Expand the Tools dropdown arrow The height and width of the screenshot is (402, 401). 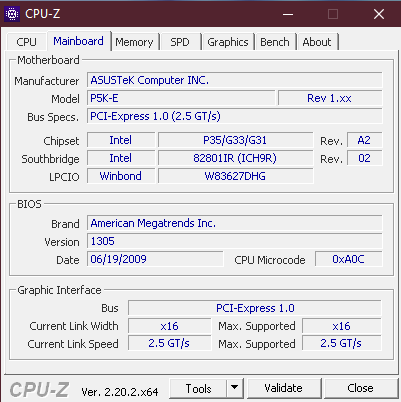coord(235,388)
